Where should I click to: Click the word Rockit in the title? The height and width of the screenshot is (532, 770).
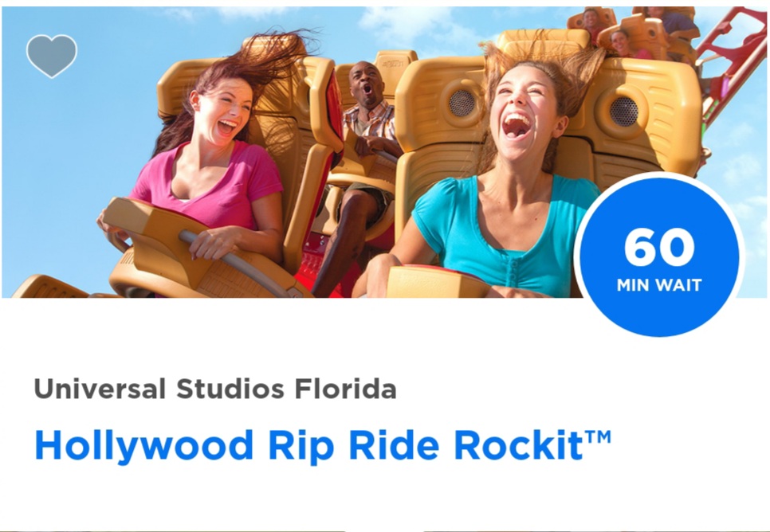pos(518,445)
